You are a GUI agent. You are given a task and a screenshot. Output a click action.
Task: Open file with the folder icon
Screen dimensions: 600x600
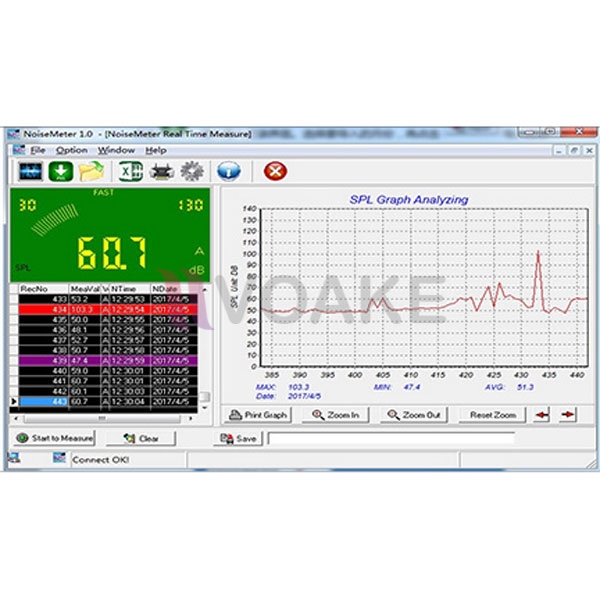click(91, 171)
